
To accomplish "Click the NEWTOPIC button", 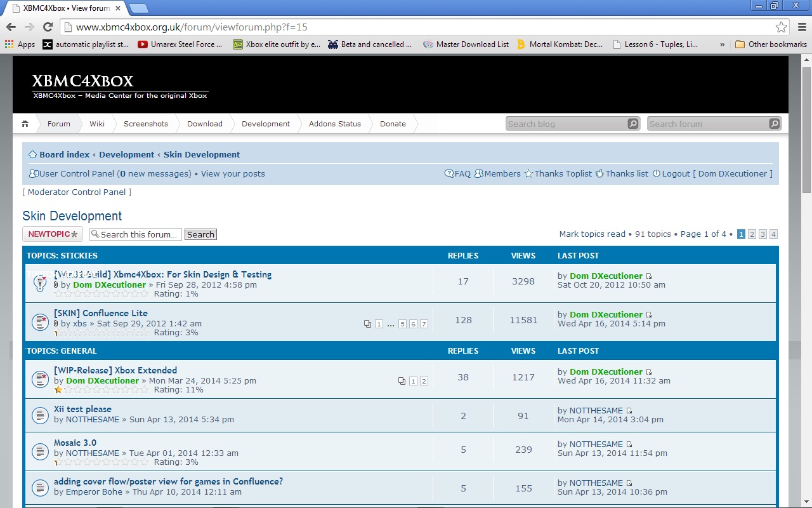I will (53, 234).
